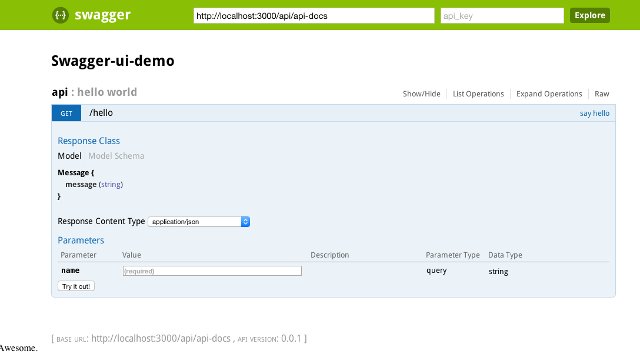Image resolution: width=640 pixels, height=364 pixels.
Task: Click the Explore button
Action: (x=590, y=15)
